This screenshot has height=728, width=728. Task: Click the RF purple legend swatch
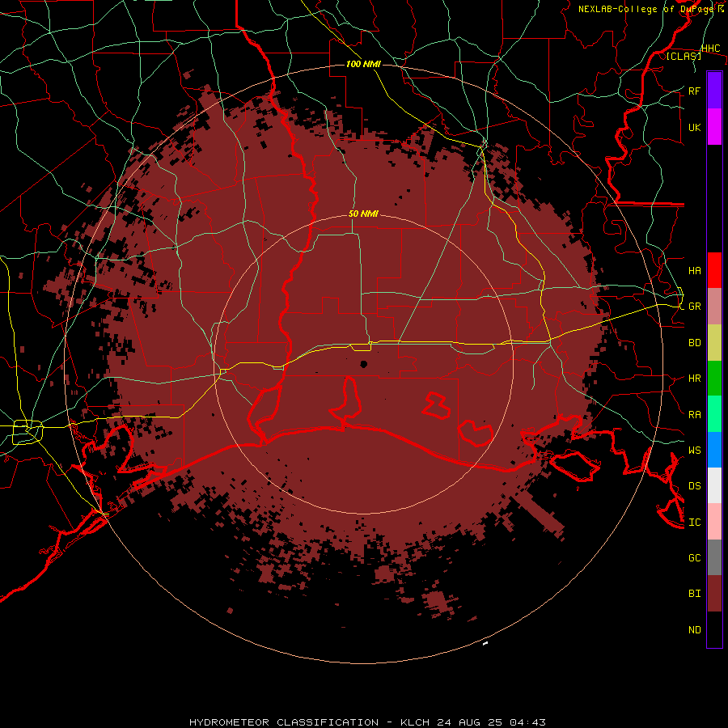coord(714,91)
